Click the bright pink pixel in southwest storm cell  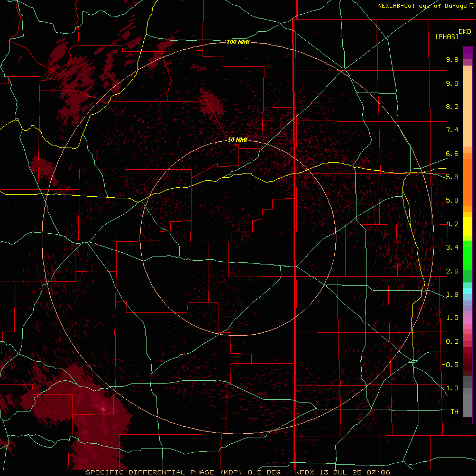103,409
